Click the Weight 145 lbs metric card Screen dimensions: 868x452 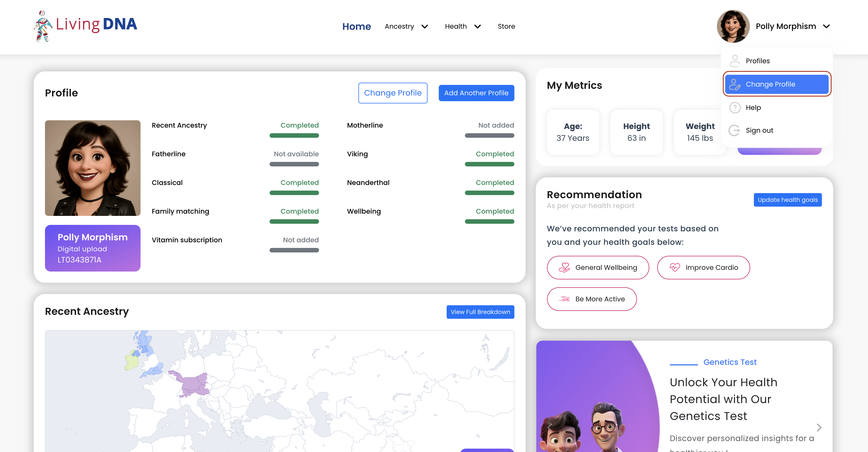pos(700,132)
